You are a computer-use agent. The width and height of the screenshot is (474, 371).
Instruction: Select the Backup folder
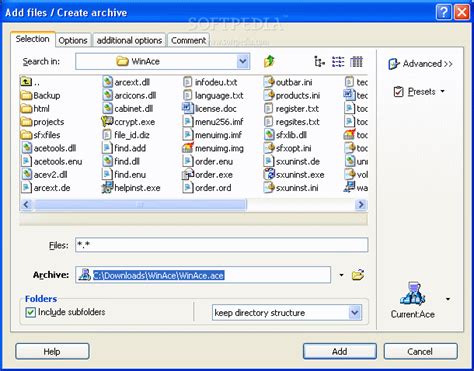pyautogui.click(x=40, y=96)
